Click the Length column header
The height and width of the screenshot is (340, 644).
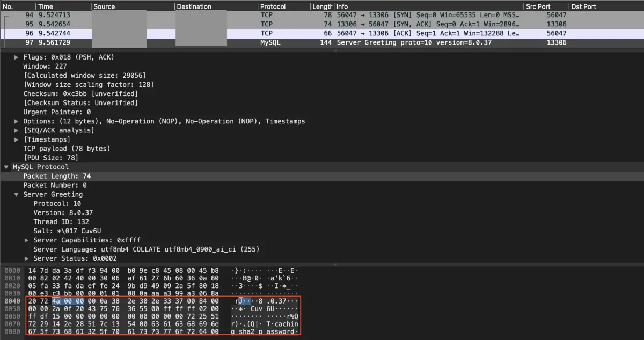tap(322, 6)
